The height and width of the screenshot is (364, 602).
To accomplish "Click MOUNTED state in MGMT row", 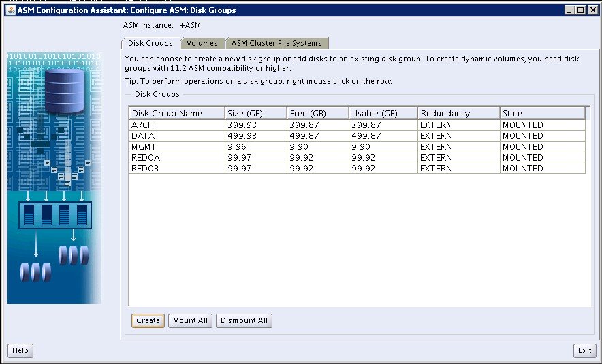I will [x=523, y=147].
